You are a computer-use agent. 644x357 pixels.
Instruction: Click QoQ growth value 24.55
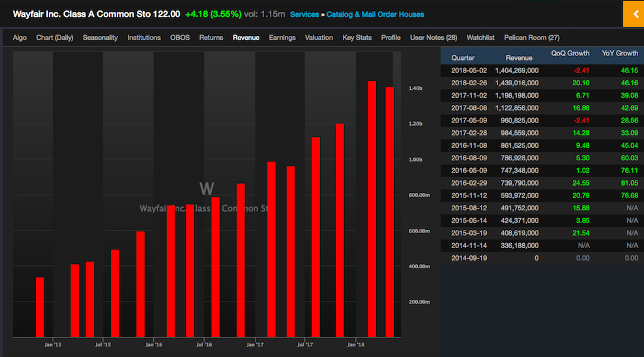point(581,183)
